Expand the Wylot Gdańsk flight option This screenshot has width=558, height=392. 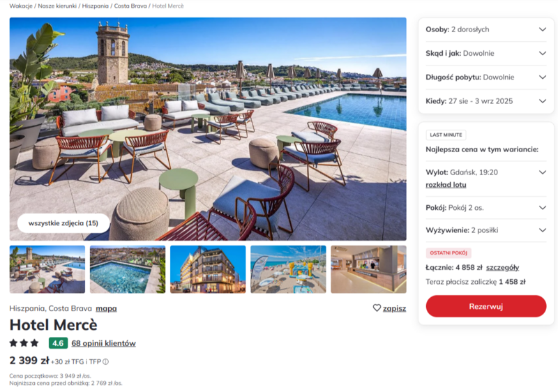coord(543,172)
